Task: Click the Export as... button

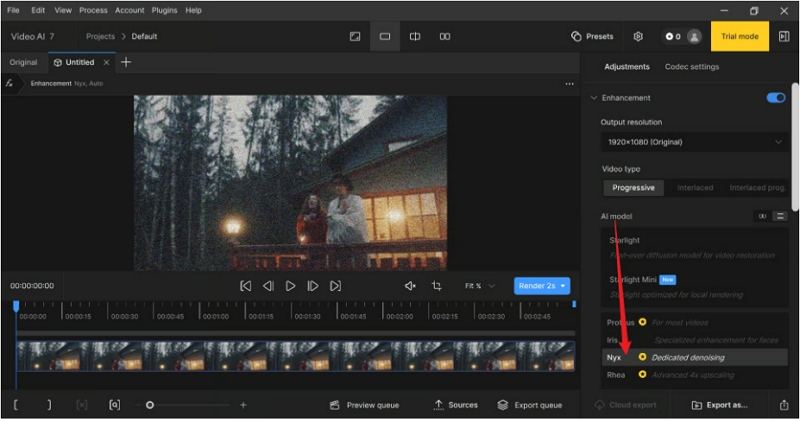Action: pos(719,405)
